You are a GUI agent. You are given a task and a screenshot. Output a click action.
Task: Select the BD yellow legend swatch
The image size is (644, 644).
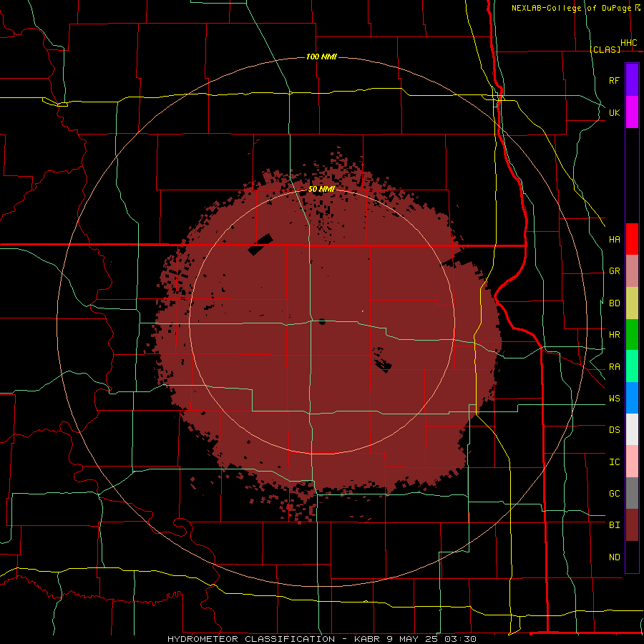pyautogui.click(x=632, y=303)
